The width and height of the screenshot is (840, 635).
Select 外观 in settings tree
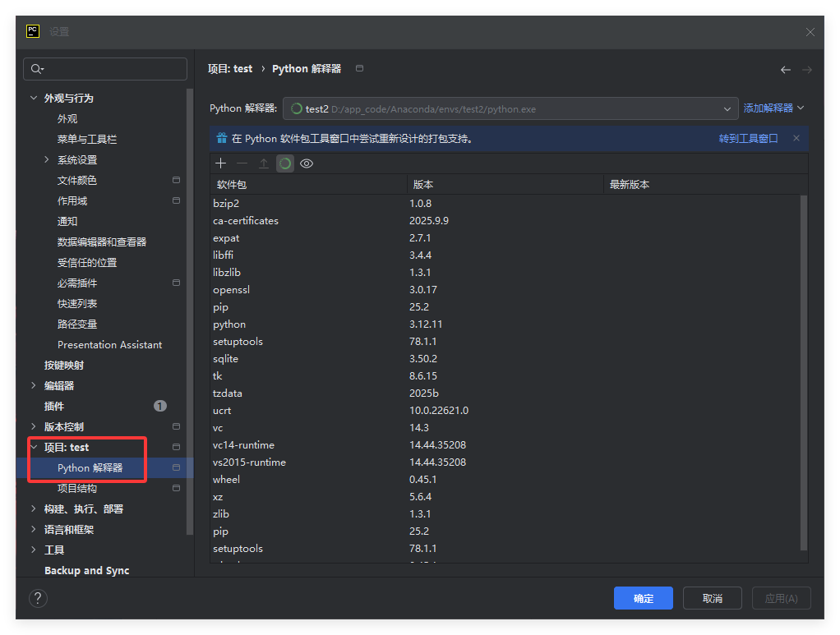click(x=67, y=119)
